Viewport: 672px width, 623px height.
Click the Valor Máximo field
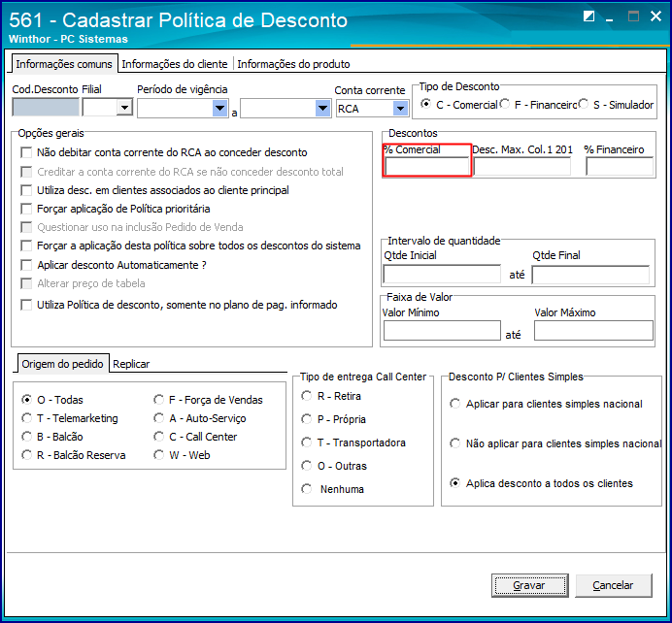593,331
